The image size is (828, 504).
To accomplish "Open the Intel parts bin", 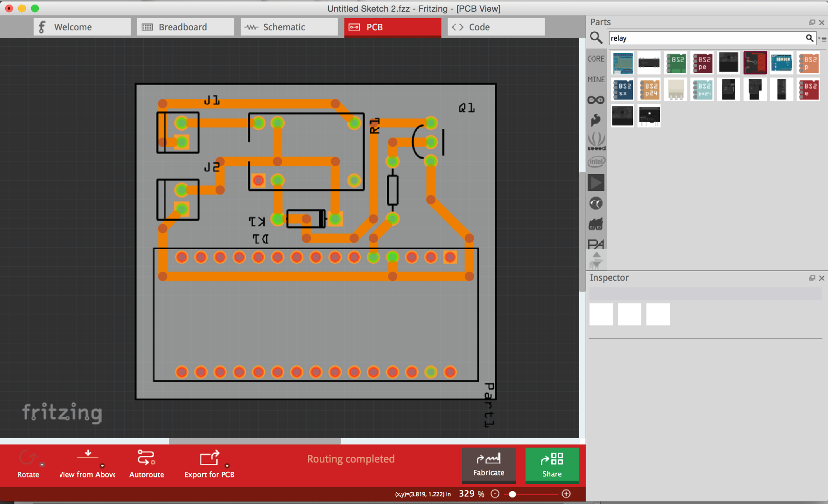I will tap(596, 161).
